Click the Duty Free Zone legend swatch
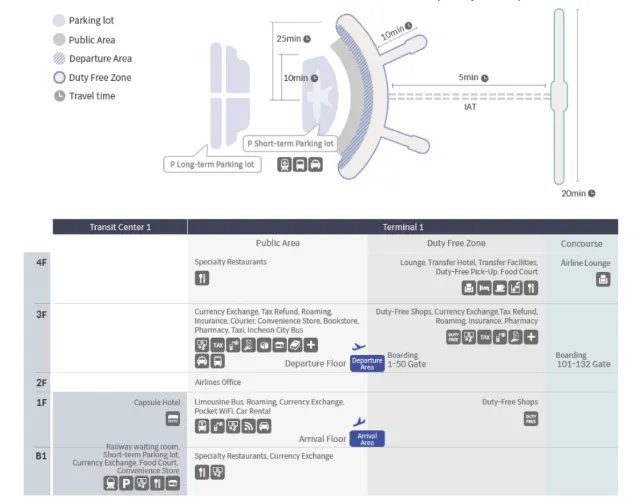 coord(59,77)
